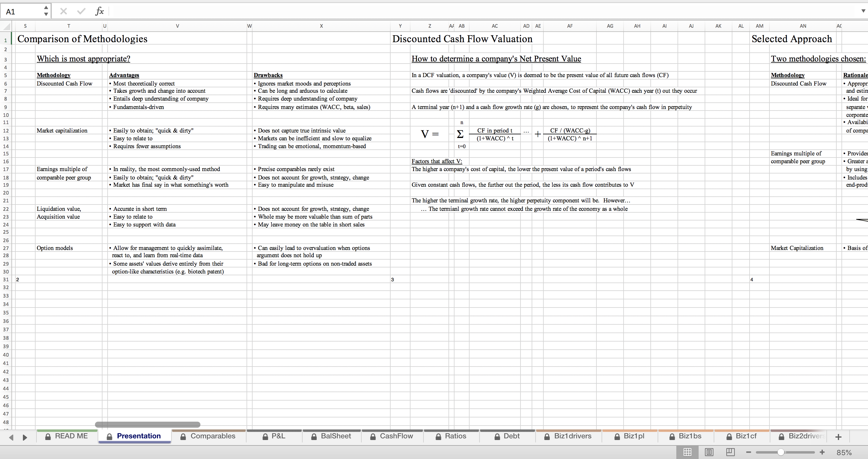Click 'Two methodologies chosen:' heading

pos(818,59)
